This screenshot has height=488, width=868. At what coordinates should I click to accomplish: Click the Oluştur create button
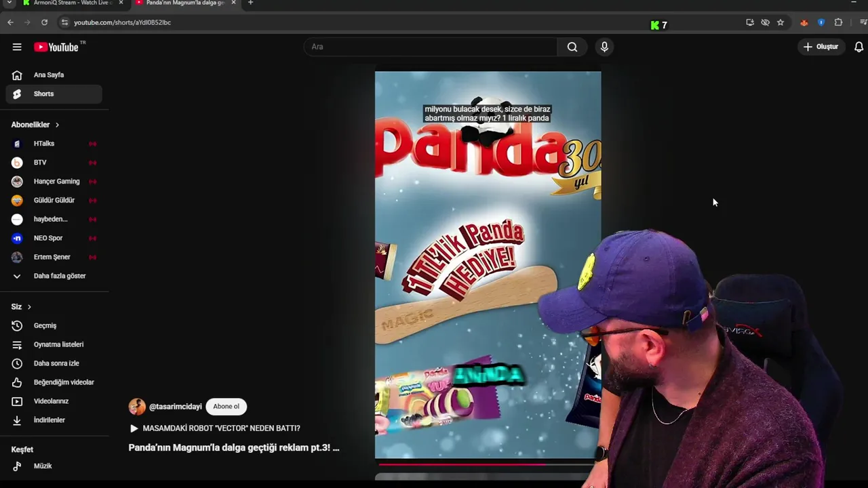(x=821, y=47)
